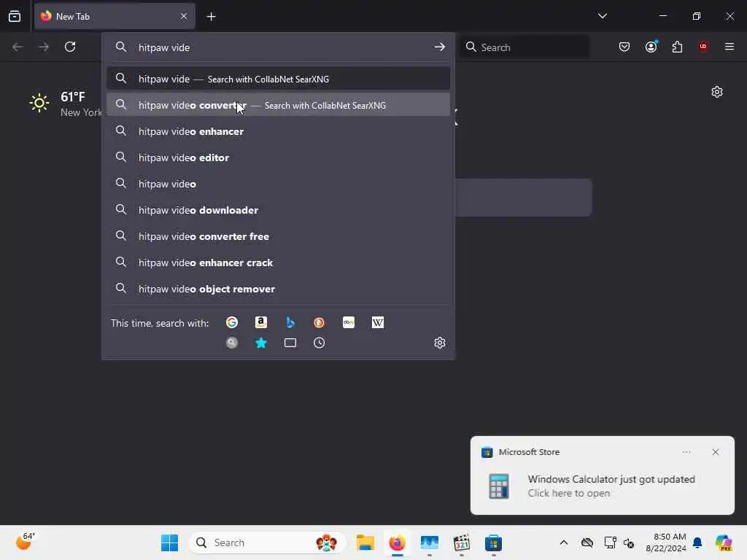
Task: Open the 61°F New York weather widget
Action: 65,104
